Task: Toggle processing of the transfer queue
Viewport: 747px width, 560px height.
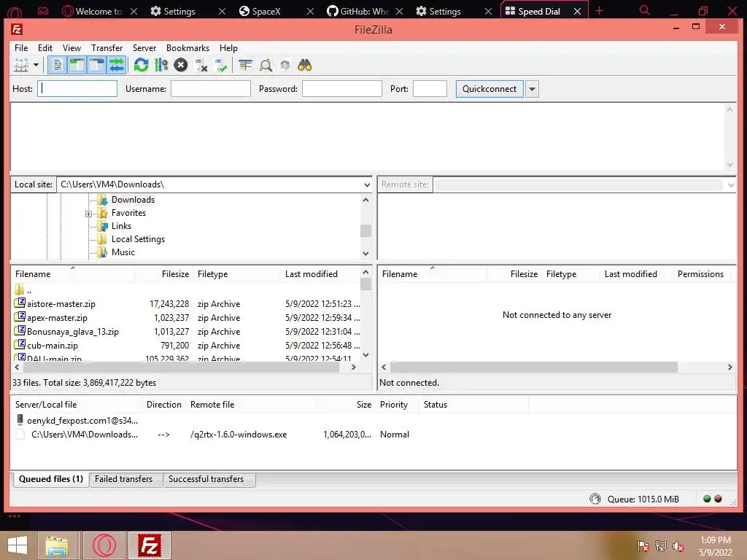Action: click(x=161, y=65)
